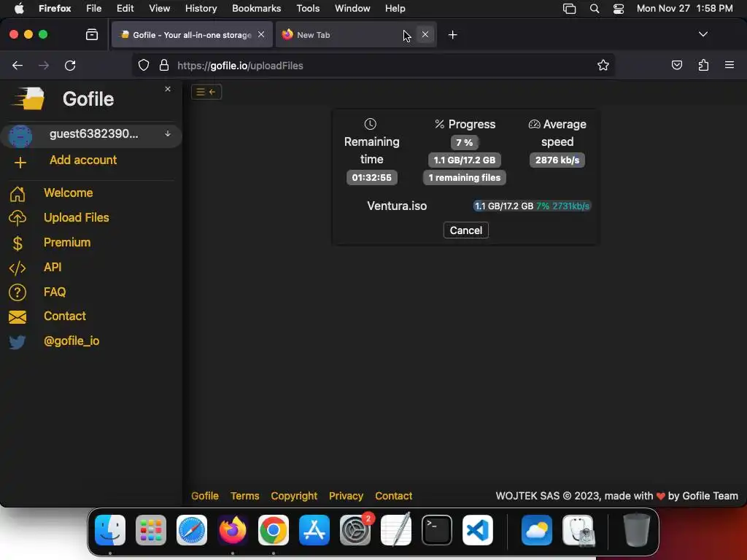Screen dimensions: 747x560
Task: Click the 7 % progress badge
Action: (x=465, y=142)
